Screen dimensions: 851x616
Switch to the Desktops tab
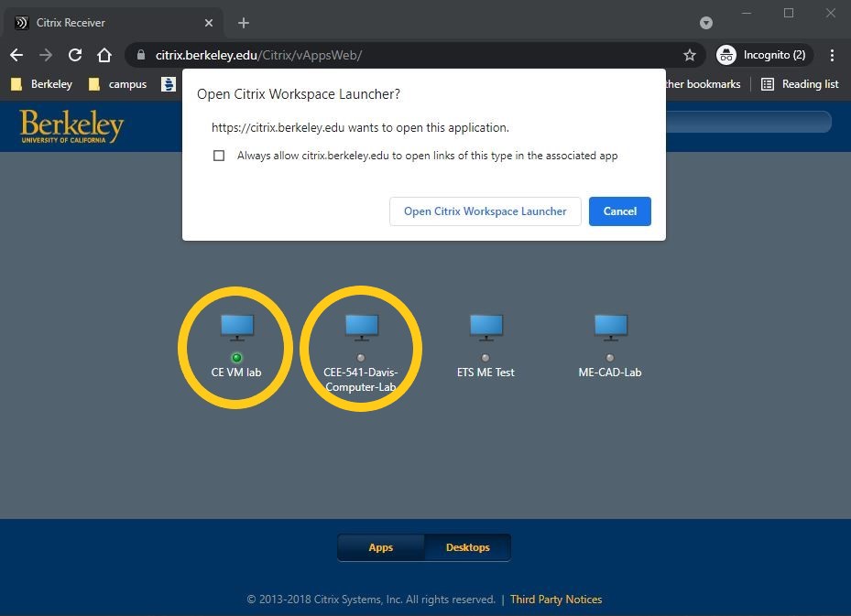click(468, 547)
